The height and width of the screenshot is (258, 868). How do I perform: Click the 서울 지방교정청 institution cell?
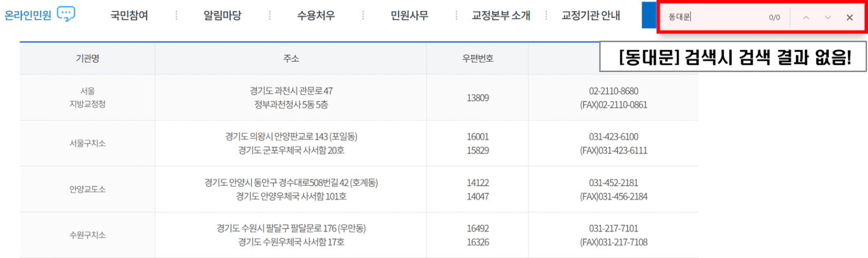[x=88, y=98]
